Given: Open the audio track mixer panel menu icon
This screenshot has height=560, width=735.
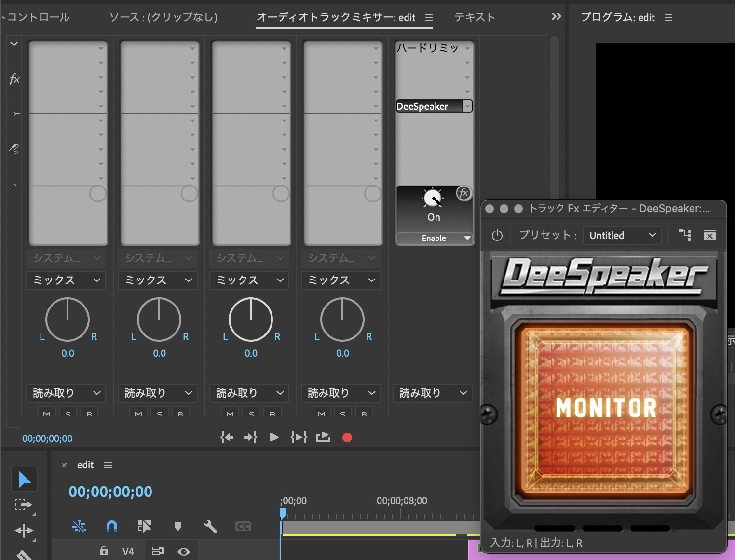Looking at the screenshot, I should (429, 18).
